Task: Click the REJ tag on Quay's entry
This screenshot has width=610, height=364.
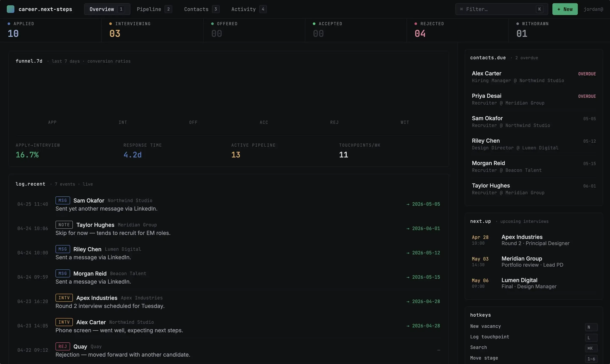Action: tap(63, 346)
